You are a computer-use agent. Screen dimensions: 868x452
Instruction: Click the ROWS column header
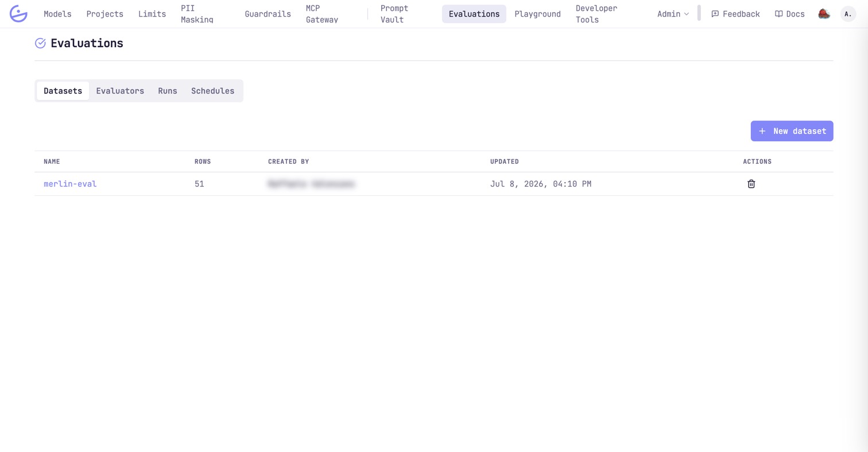203,161
